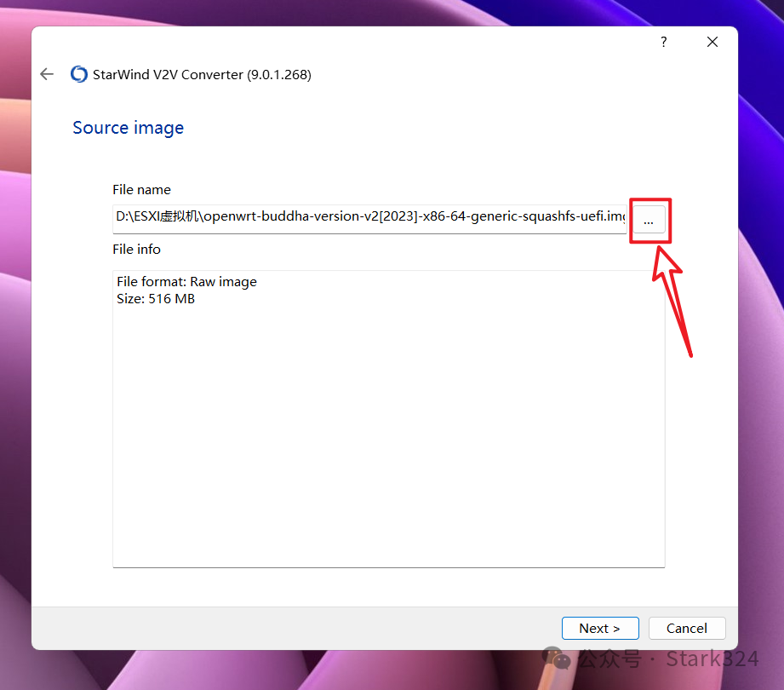This screenshot has height=690, width=784.
Task: Click the 'Source image' heading
Action: (128, 128)
